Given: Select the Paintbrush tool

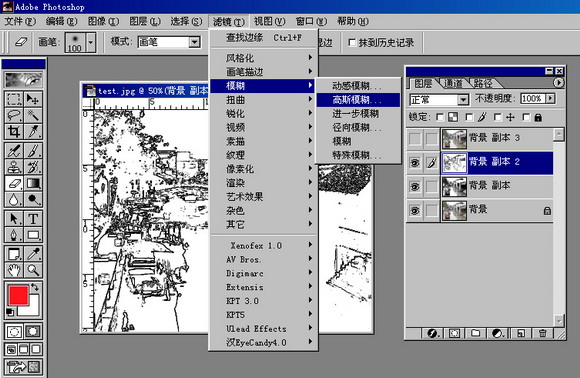Looking at the screenshot, I should pos(33,151).
